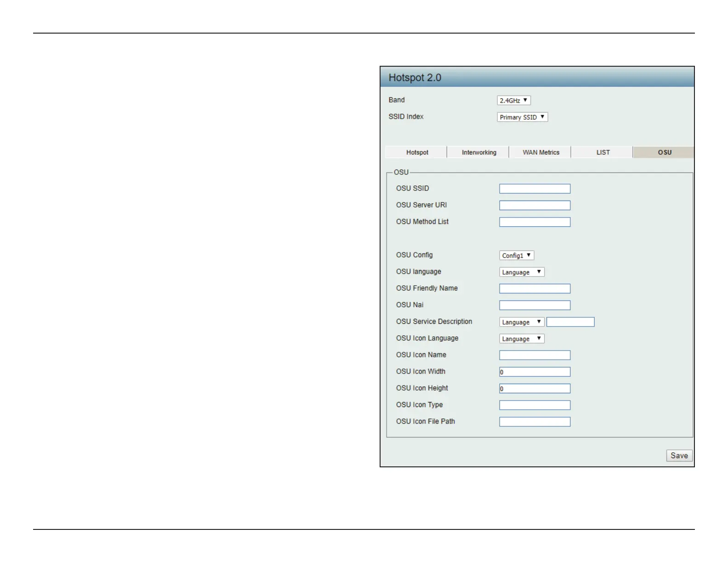728x563 pixels.
Task: Open the Interworking tab
Action: pos(478,152)
